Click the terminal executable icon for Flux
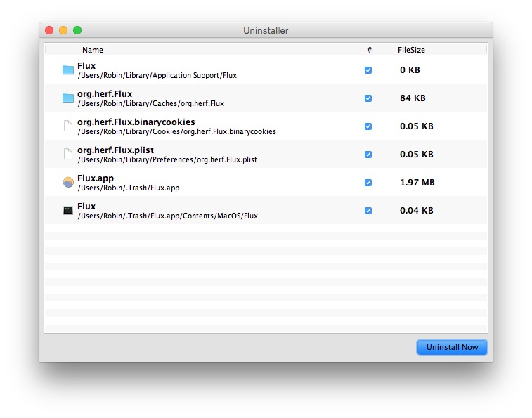The height and width of the screenshot is (418, 532). (x=67, y=211)
